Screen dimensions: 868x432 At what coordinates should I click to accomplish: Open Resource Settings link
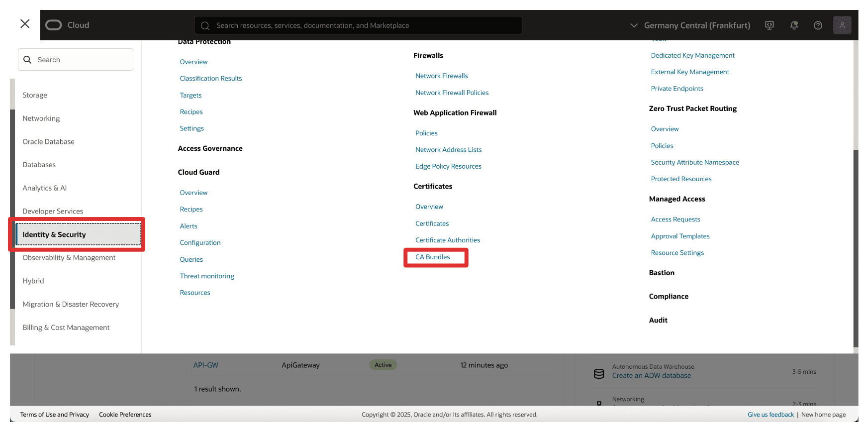coord(677,253)
